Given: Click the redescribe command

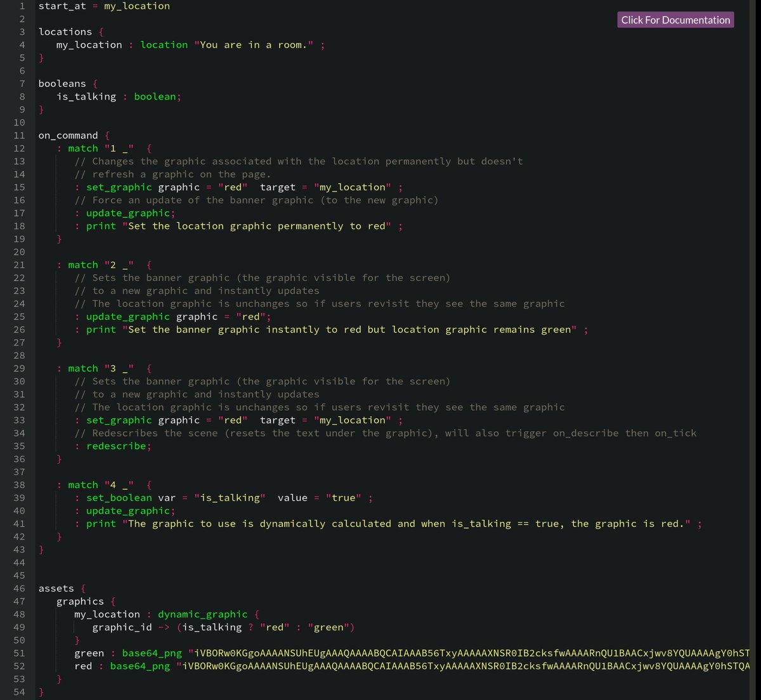Looking at the screenshot, I should [x=116, y=446].
